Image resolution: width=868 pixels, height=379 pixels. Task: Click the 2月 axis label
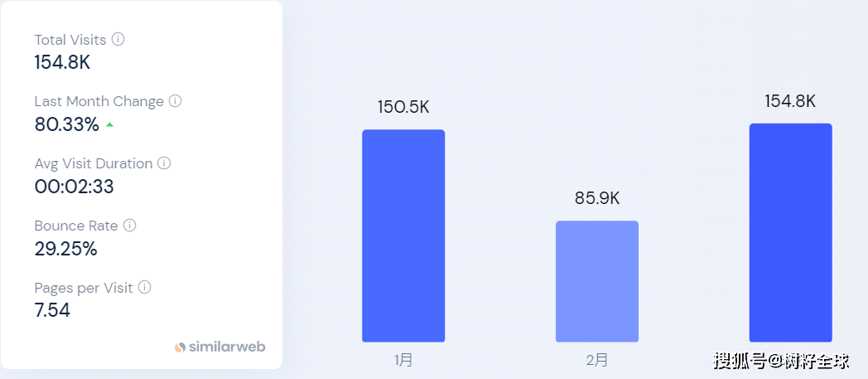click(x=597, y=360)
